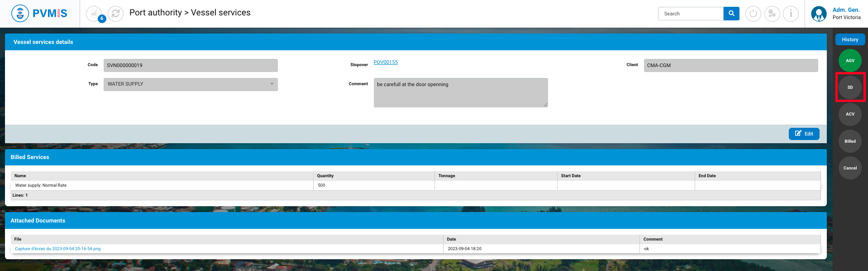This screenshot has width=868, height=271.
Task: Click the refresh icon in header
Action: pyautogui.click(x=116, y=14)
